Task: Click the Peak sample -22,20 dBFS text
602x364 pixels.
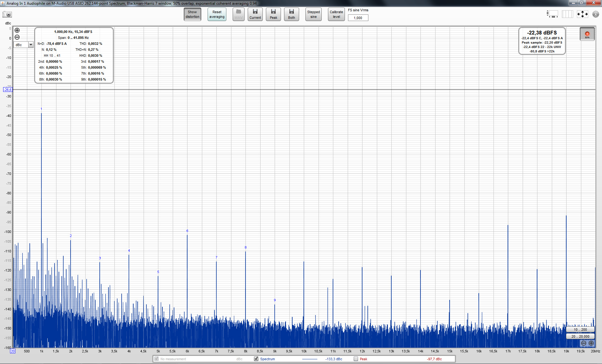Action: pos(542,43)
